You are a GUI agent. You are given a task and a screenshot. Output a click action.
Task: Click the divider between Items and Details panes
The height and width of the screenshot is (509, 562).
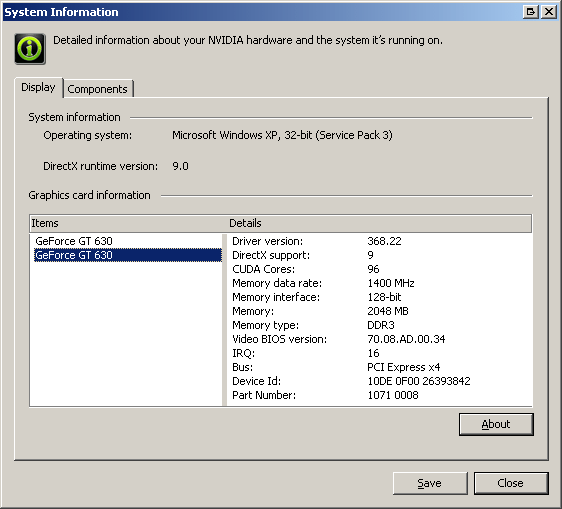coord(224,320)
